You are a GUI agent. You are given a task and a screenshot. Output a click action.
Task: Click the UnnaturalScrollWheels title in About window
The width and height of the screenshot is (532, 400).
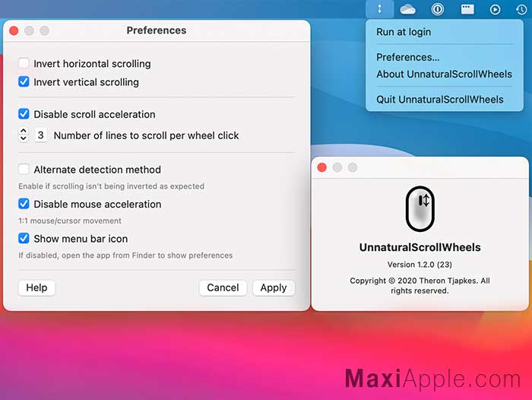[x=420, y=247]
